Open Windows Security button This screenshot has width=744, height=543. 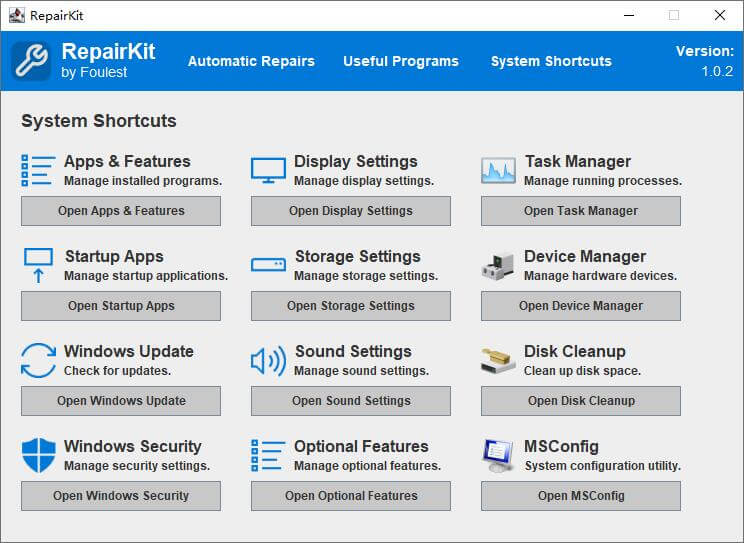tap(121, 496)
